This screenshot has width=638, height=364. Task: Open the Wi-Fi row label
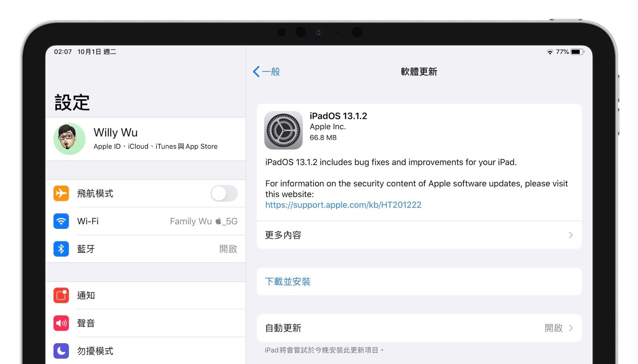tap(88, 221)
